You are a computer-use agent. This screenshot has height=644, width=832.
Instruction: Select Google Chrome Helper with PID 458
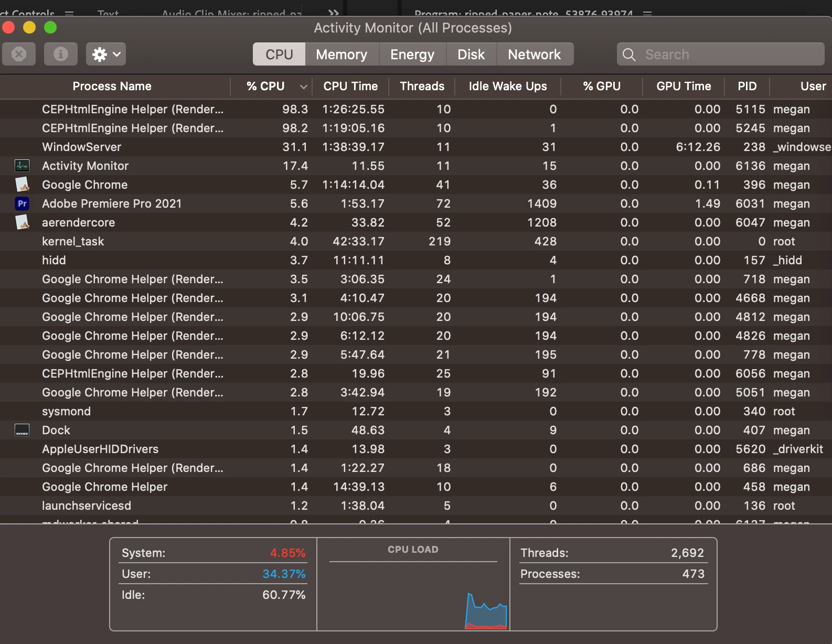coord(416,487)
